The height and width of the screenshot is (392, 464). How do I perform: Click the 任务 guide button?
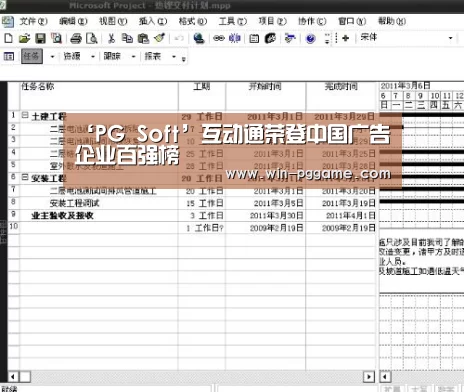32,56
